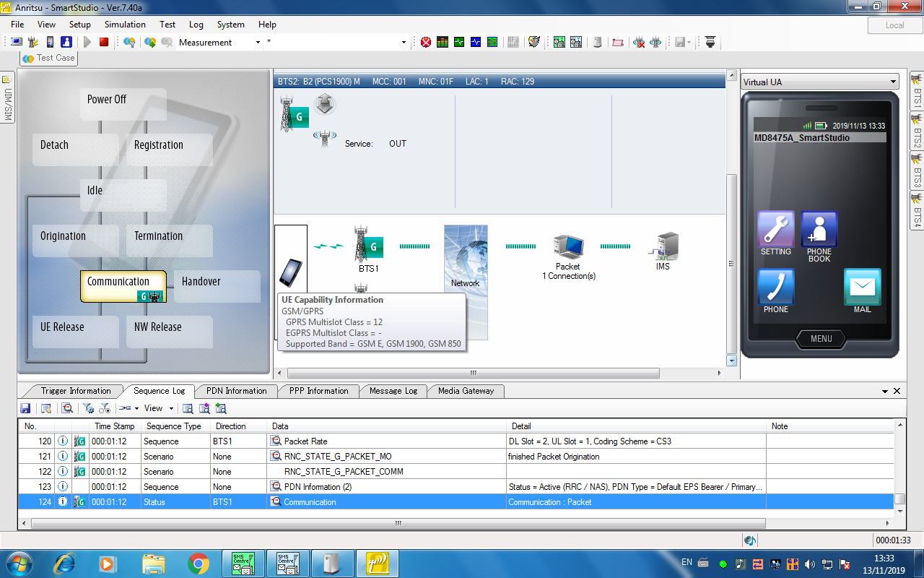Open Internet Explorer from taskbar
Screen dimensions: 924x578
[x=64, y=563]
